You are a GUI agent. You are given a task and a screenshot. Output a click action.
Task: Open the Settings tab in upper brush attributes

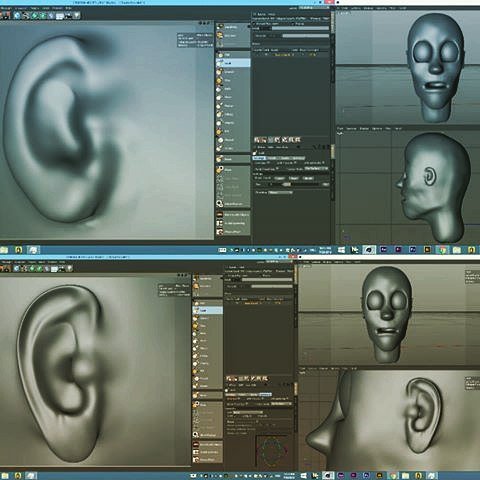[x=259, y=158]
